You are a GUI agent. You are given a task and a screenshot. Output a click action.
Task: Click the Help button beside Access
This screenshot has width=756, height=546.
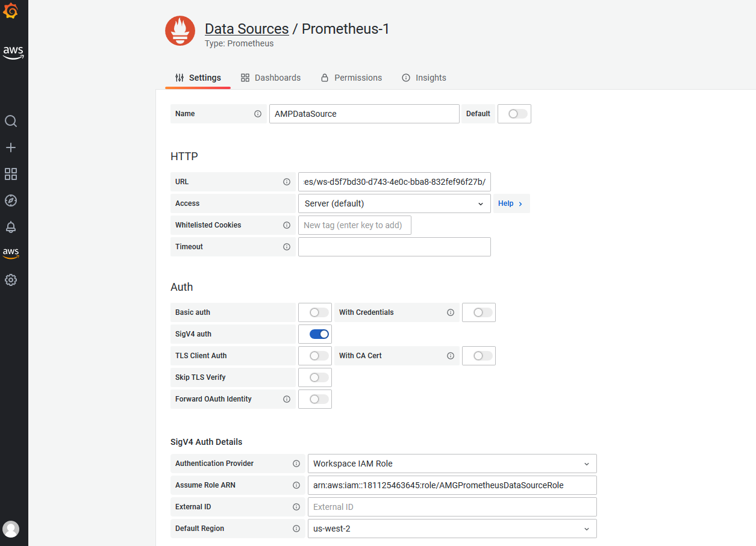pyautogui.click(x=511, y=203)
